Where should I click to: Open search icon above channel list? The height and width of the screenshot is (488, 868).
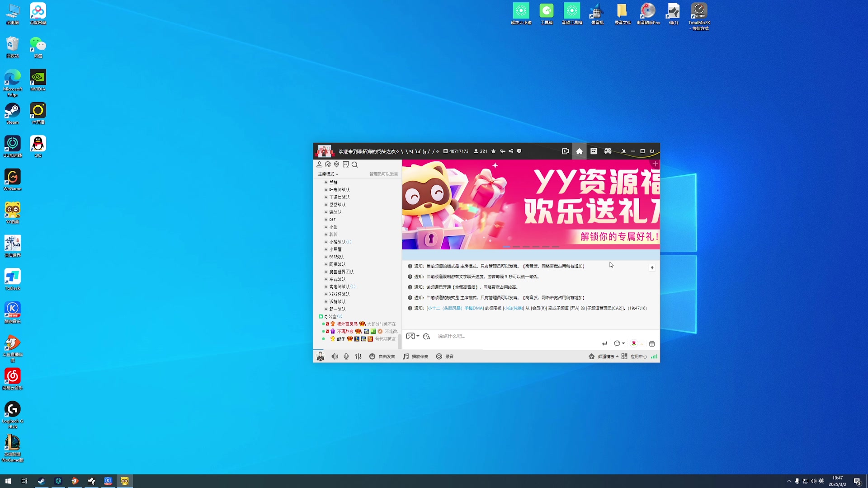[x=355, y=165]
